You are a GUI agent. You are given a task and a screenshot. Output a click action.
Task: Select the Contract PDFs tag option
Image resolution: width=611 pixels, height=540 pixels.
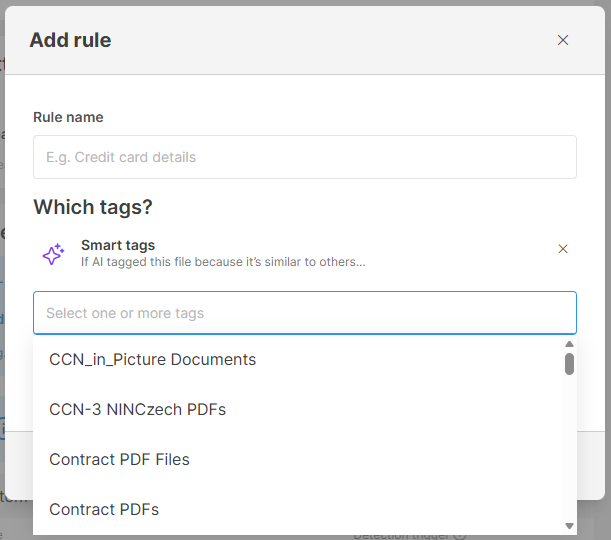[x=104, y=510]
